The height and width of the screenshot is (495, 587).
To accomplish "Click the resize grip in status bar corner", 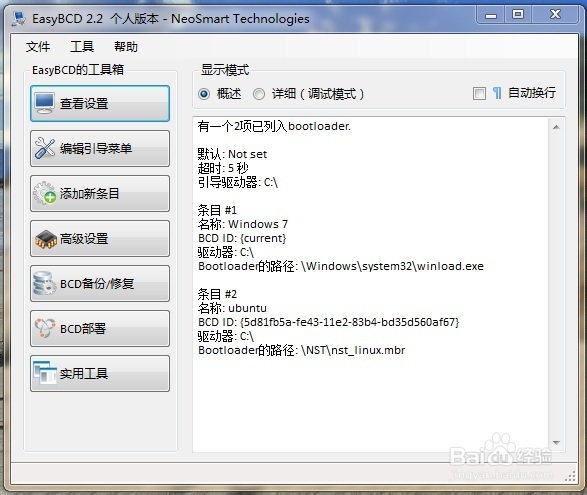I will pos(570,476).
